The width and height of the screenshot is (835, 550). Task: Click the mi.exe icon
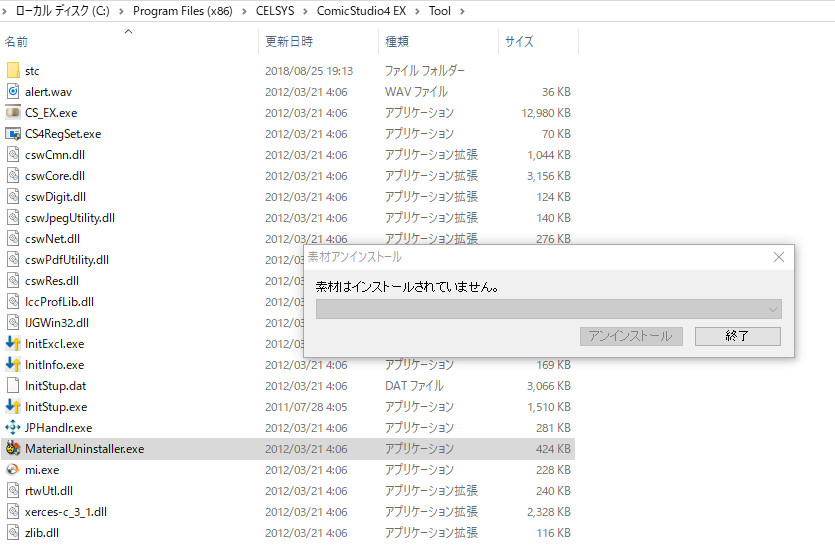click(x=13, y=470)
